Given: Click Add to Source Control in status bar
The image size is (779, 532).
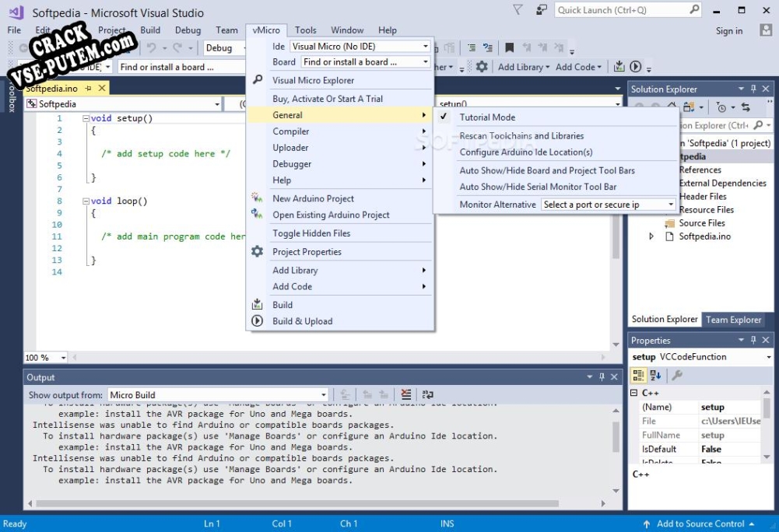Looking at the screenshot, I should (x=700, y=523).
